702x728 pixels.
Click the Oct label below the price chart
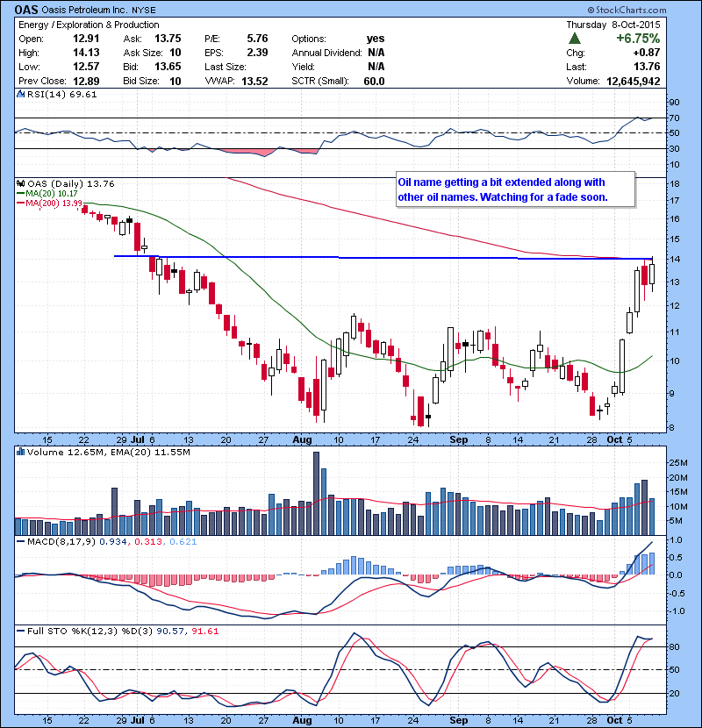point(614,439)
